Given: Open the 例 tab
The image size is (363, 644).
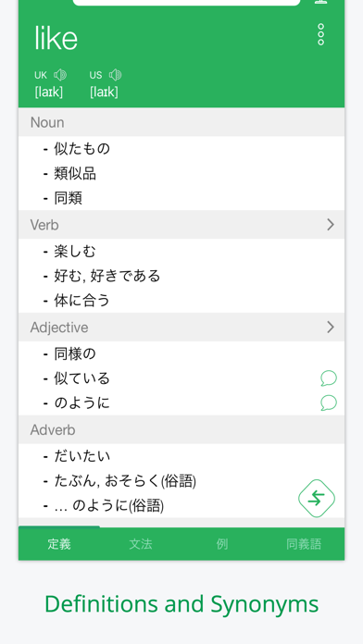Looking at the screenshot, I should point(222,544).
